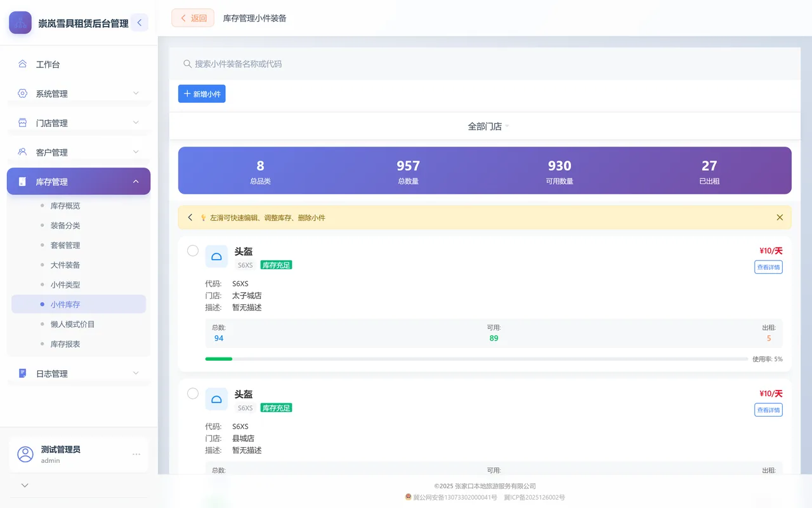Click the helmet icon of 县城店 card
The height and width of the screenshot is (508, 812).
(216, 399)
